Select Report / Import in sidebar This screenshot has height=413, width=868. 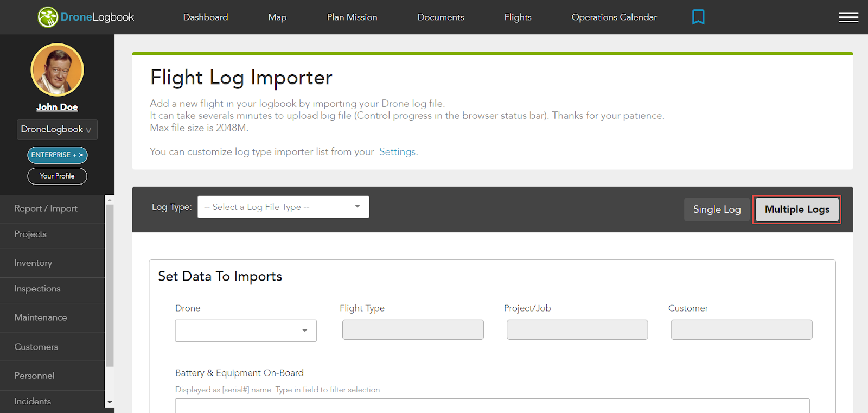point(52,208)
